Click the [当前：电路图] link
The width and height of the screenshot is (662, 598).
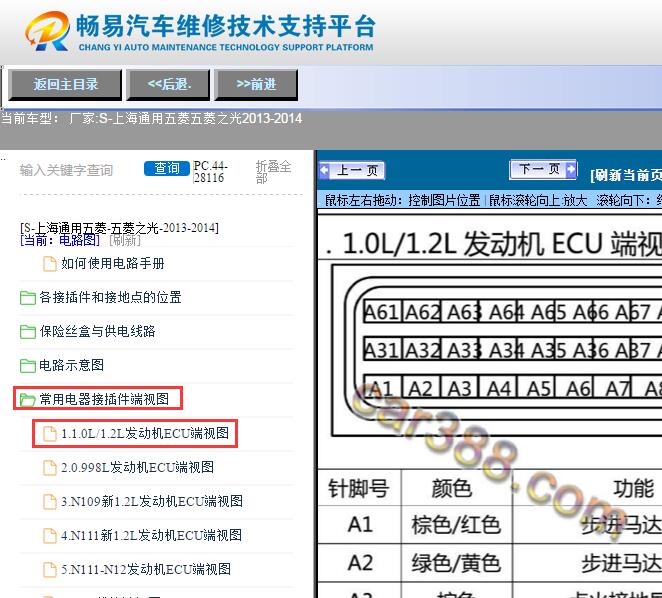tap(60, 240)
